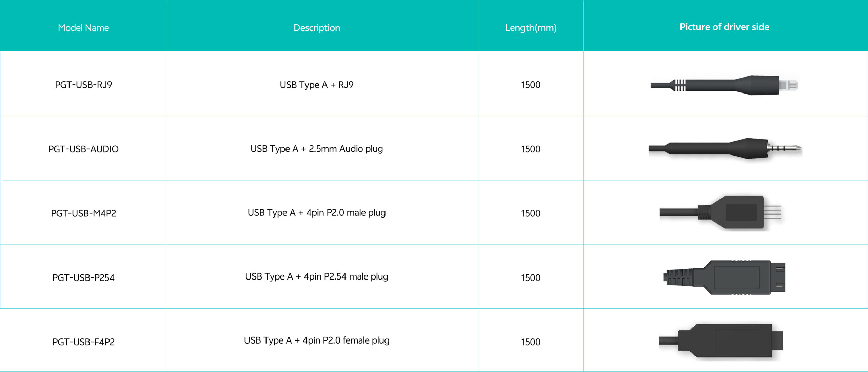Click the 2.5mm Audio plug description text
Screen dimensions: 868x372
[317, 149]
